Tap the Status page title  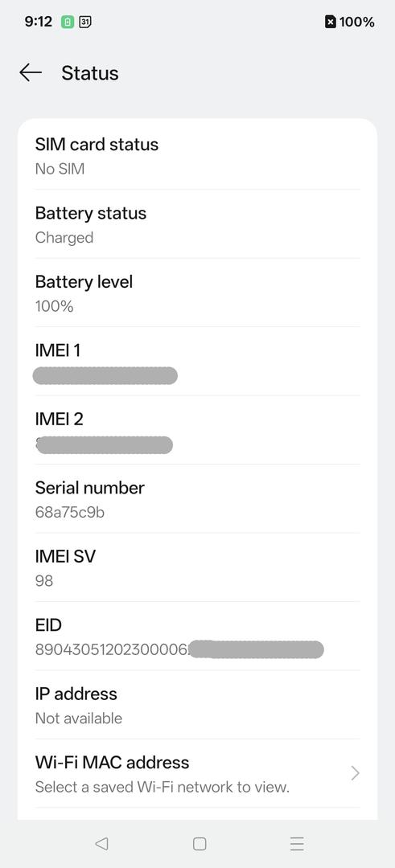tap(90, 73)
